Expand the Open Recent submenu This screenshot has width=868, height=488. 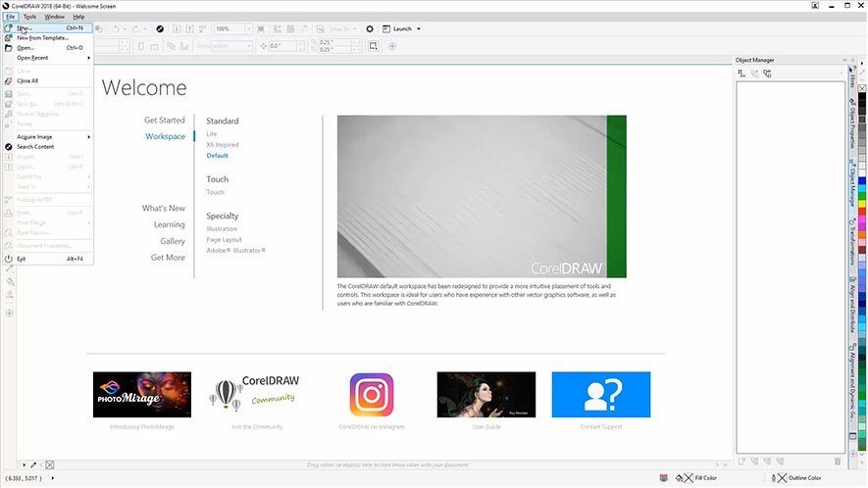coord(33,58)
